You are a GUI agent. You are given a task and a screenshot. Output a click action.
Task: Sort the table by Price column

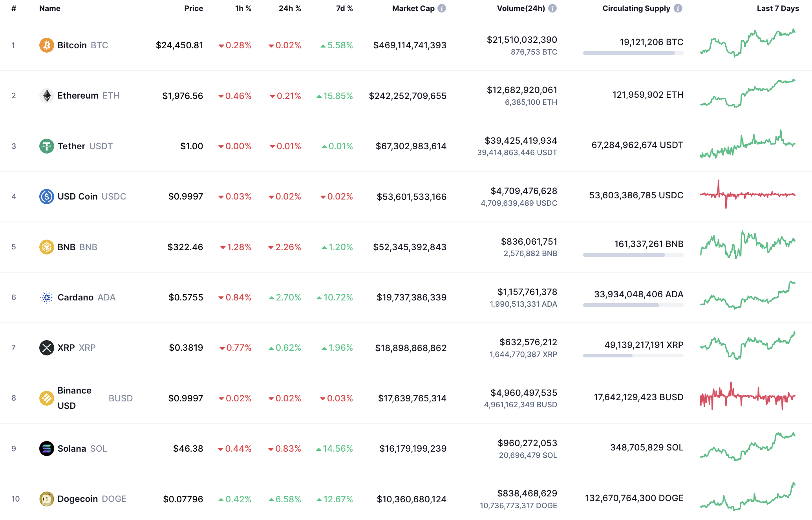[194, 8]
